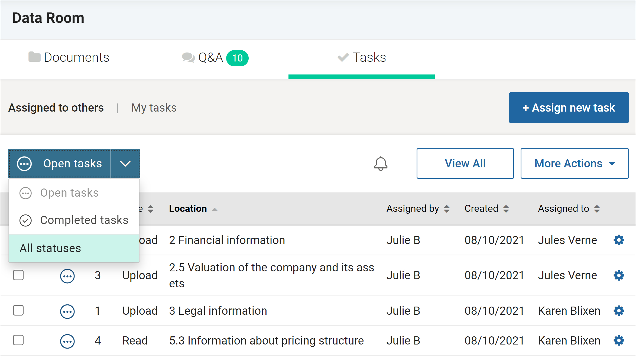Switch to the Documents tab
This screenshot has height=364, width=636.
[x=69, y=57]
